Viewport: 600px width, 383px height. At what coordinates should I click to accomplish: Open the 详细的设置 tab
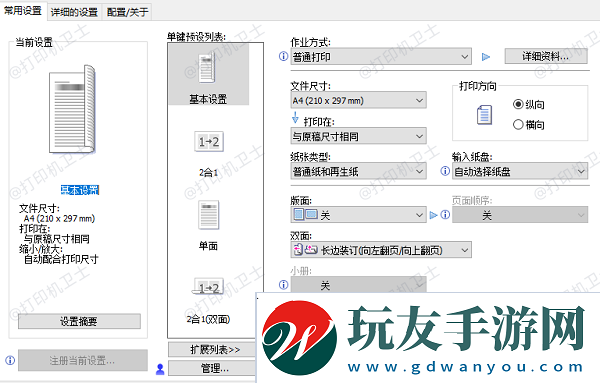point(74,12)
